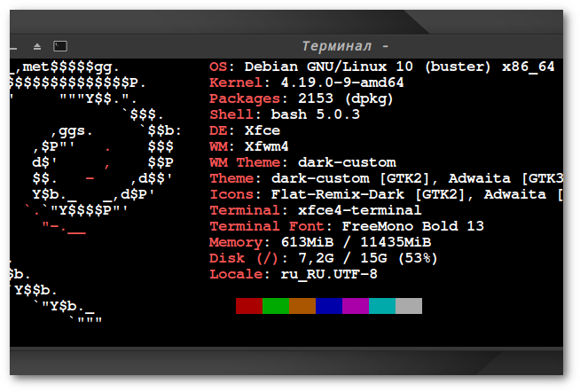This screenshot has width=580, height=392.
Task: Click the magenta color block
Action: pyautogui.click(x=356, y=306)
